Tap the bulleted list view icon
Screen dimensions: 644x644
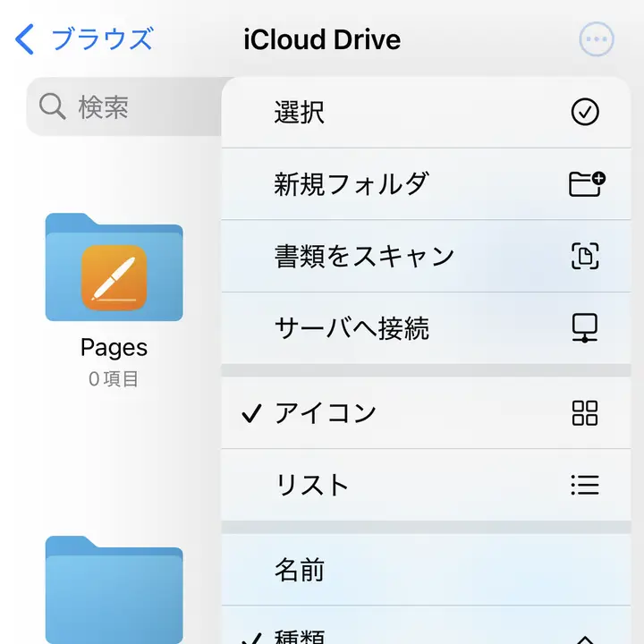coord(584,485)
